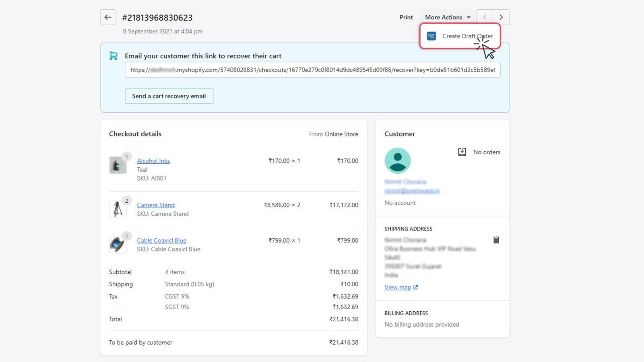Click the Camera Stand tripod thumbnail
Screen dimensions: 644x362
point(118,209)
